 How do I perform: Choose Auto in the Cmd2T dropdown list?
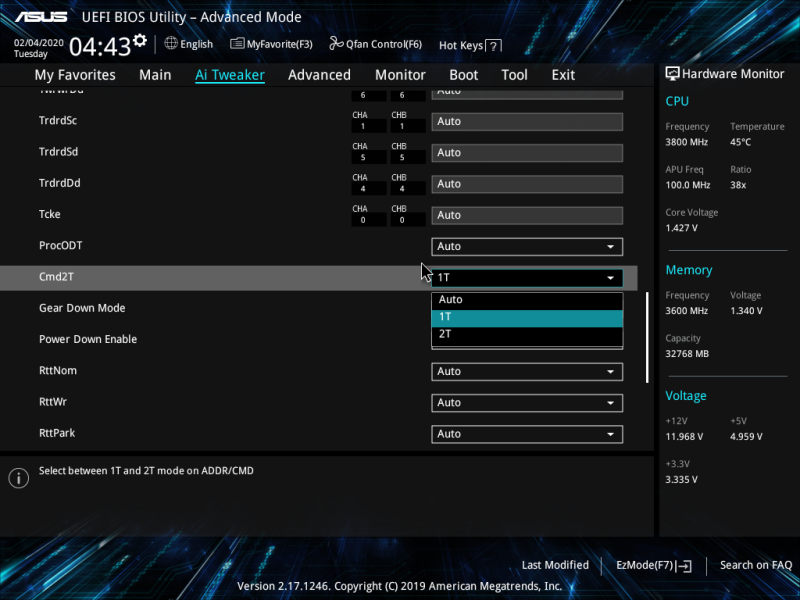[527, 300]
